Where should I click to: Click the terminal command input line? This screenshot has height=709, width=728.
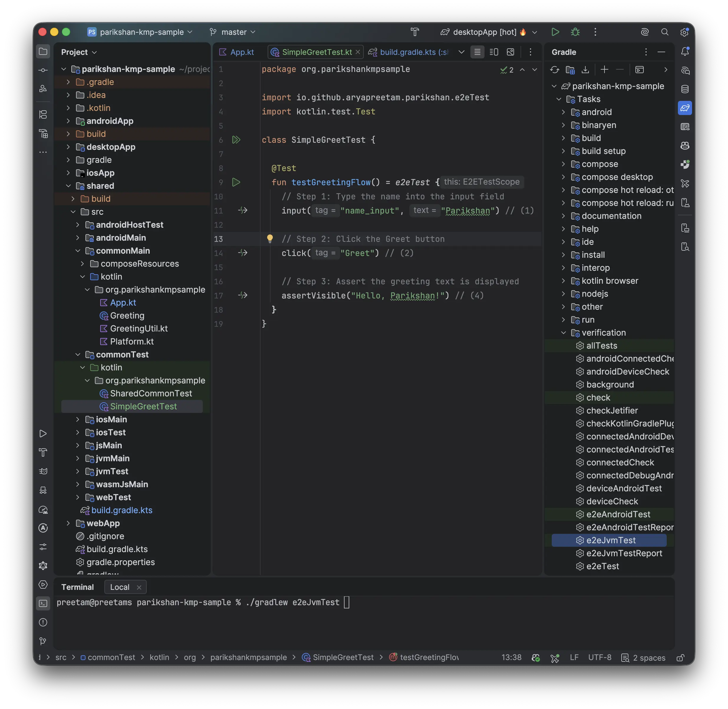(364, 603)
